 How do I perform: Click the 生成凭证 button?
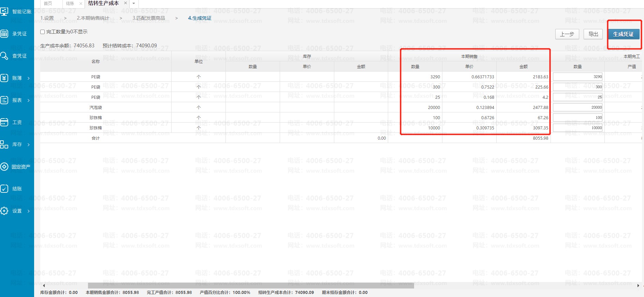tap(623, 34)
